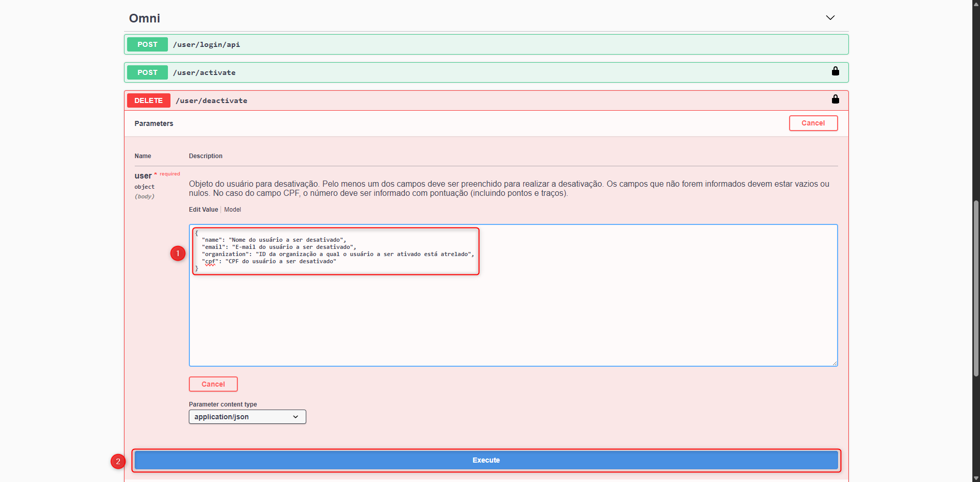Click the POST badge on /user/login/api

147,44
